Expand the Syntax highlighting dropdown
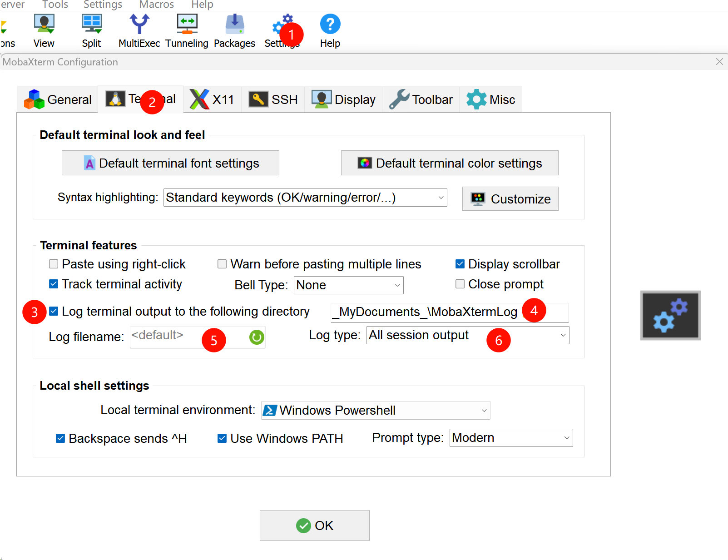728x560 pixels. pyautogui.click(x=305, y=198)
